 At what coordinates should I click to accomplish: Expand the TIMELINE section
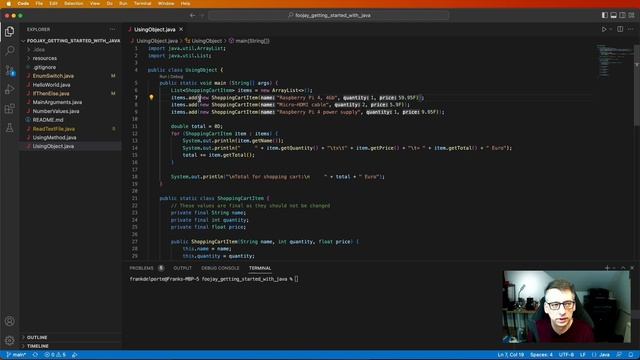[x=71, y=346]
